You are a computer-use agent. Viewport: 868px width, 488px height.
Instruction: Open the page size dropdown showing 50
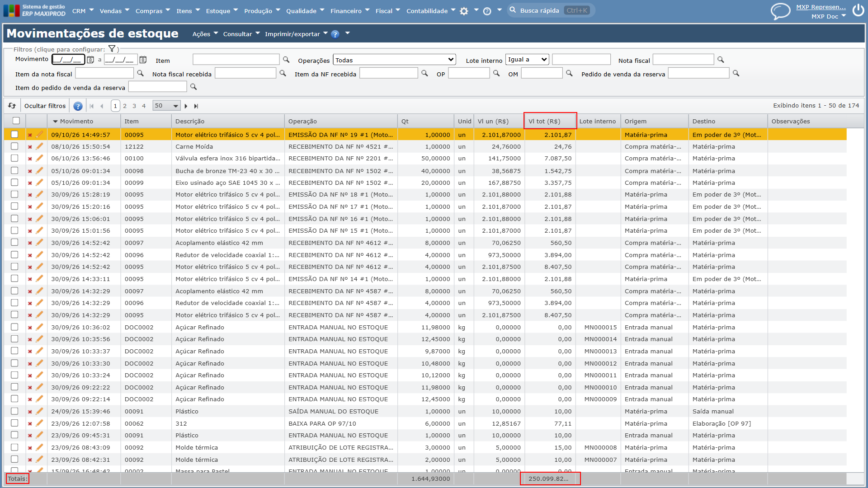tap(166, 106)
